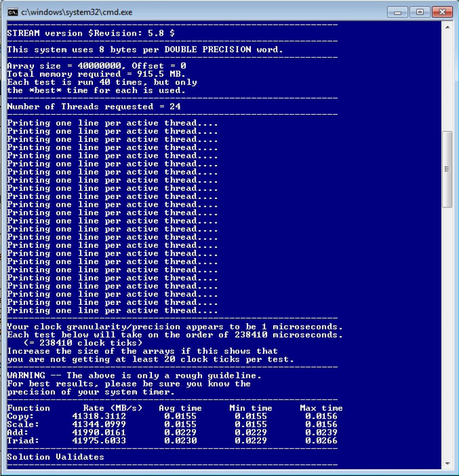Click the Triad rate value 41975.6033
The width and height of the screenshot is (459, 476).
point(99,441)
